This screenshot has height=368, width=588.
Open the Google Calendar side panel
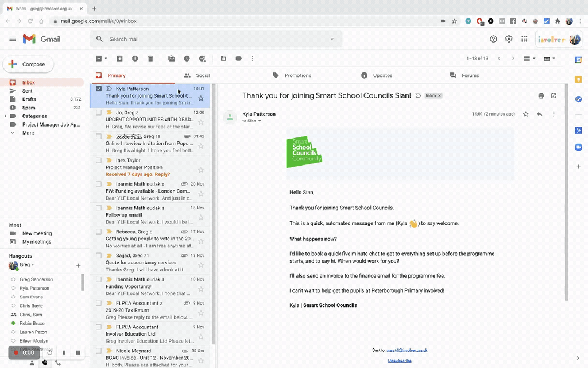click(579, 60)
